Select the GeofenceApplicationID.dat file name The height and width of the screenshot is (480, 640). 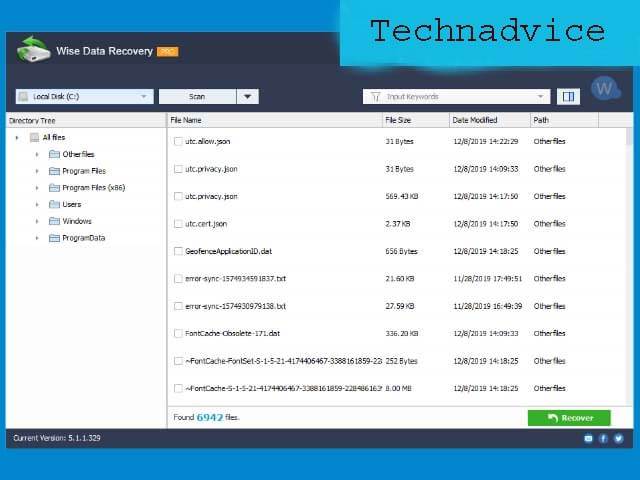click(x=228, y=251)
